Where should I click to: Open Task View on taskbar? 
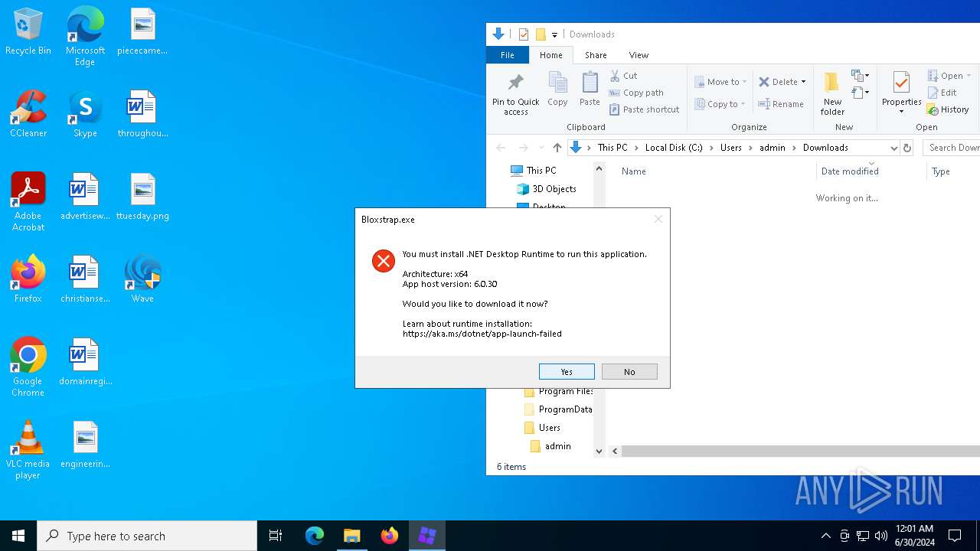(x=276, y=536)
